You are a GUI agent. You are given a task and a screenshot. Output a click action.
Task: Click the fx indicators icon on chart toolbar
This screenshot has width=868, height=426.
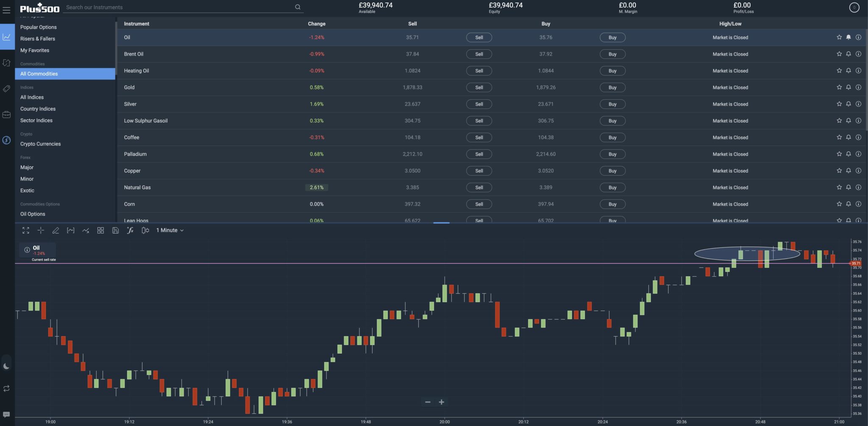(x=130, y=230)
